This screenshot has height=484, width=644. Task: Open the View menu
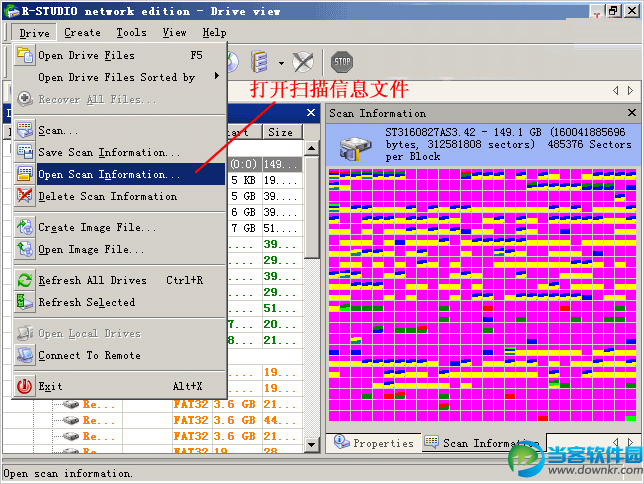pos(175,32)
